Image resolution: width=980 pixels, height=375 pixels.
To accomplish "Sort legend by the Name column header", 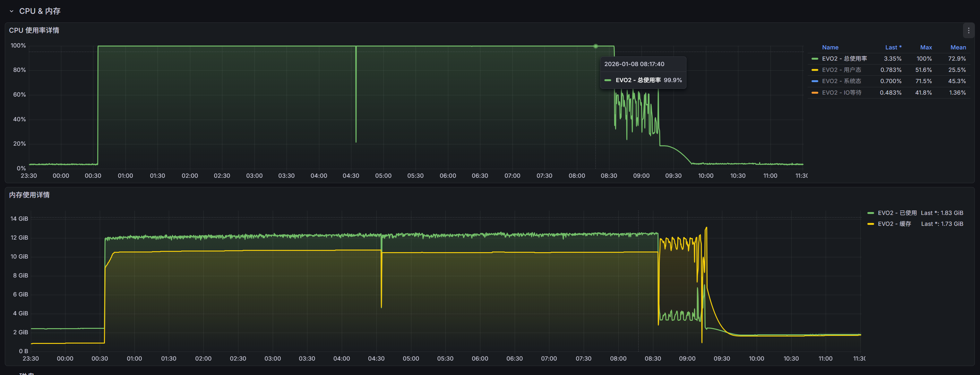I will pyautogui.click(x=830, y=47).
